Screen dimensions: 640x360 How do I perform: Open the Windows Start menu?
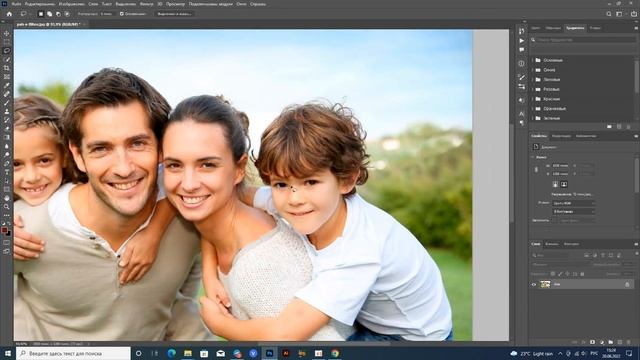pyautogui.click(x=7, y=353)
